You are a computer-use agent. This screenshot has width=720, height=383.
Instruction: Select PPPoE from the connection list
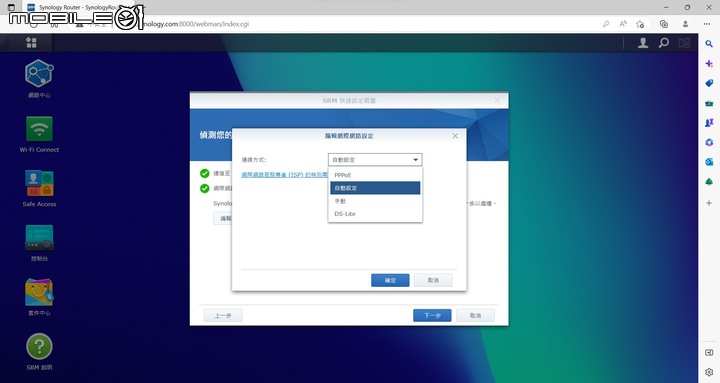(x=375, y=175)
